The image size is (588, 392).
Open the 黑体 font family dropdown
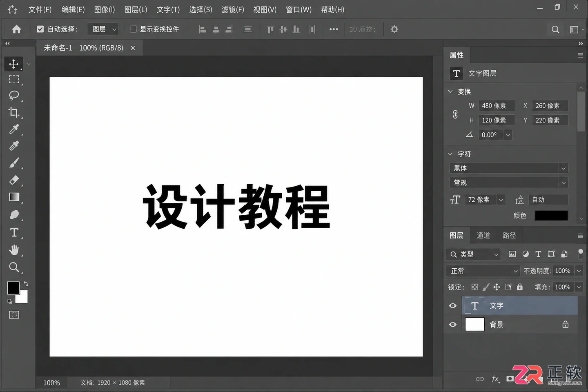click(x=509, y=168)
